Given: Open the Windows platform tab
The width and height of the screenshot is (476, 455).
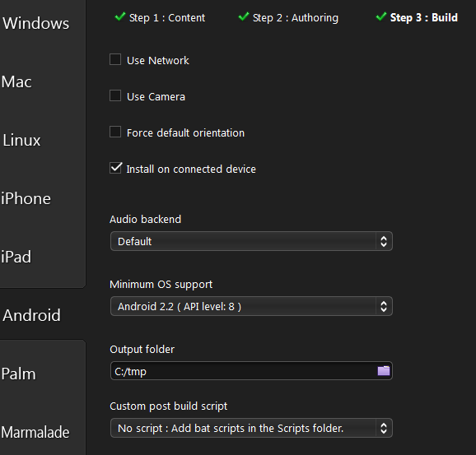Looking at the screenshot, I should [x=35, y=24].
